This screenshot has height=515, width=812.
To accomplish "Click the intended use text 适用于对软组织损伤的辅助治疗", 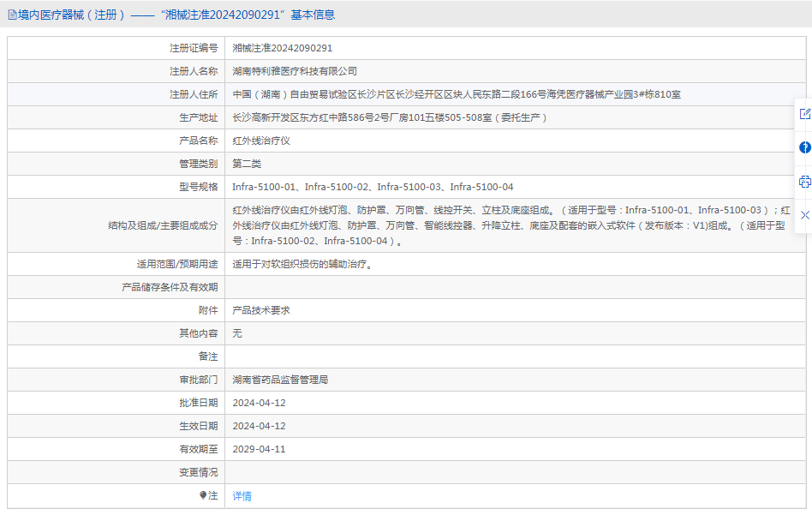I will 302,264.
